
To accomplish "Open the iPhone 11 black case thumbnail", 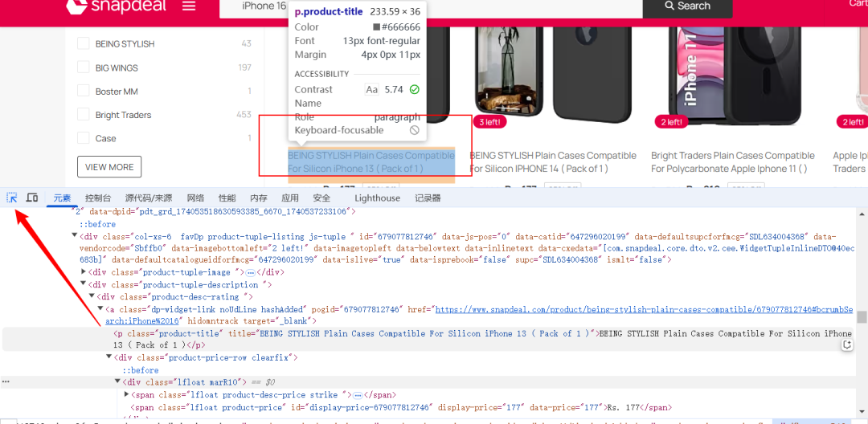I will click(735, 75).
